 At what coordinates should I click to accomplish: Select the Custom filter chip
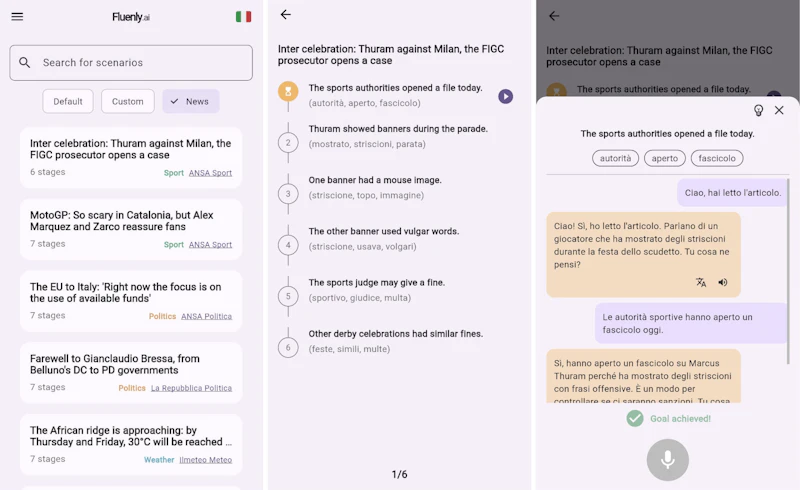click(128, 101)
